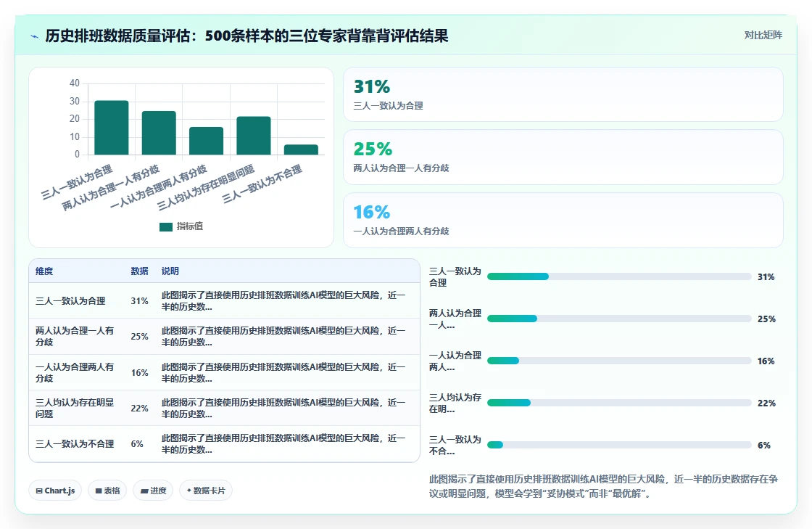Click the lightning icon beside the title

click(35, 37)
